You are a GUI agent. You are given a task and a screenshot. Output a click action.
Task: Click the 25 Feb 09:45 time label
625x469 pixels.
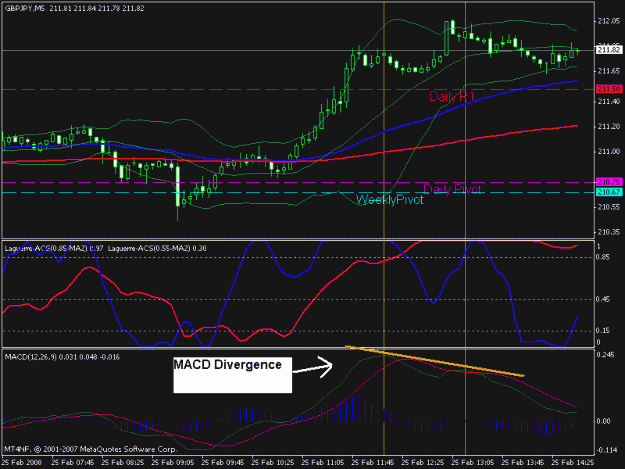[222, 463]
